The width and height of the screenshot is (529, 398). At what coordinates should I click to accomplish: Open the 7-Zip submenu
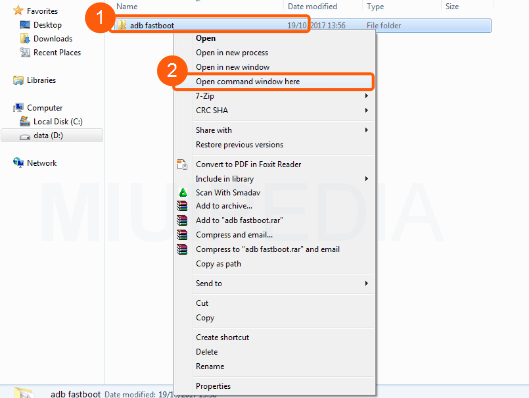click(x=274, y=96)
